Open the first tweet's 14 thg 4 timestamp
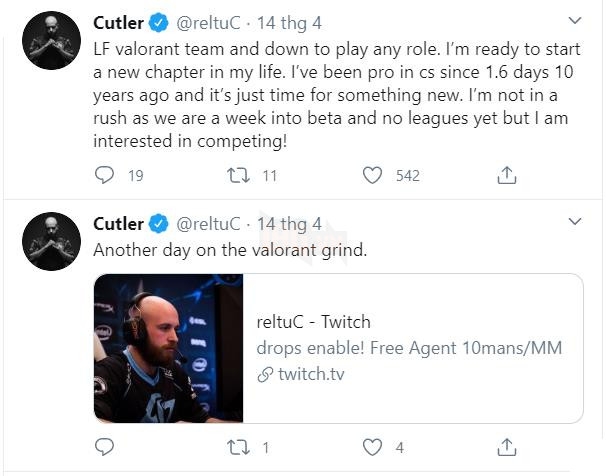Viewport: 606px width, 476px height. 290,21
